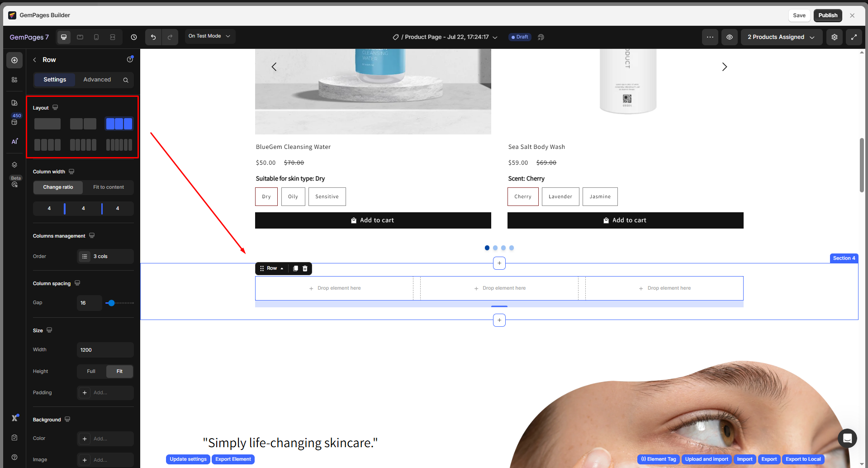
Task: Set Height to Full
Action: point(91,372)
